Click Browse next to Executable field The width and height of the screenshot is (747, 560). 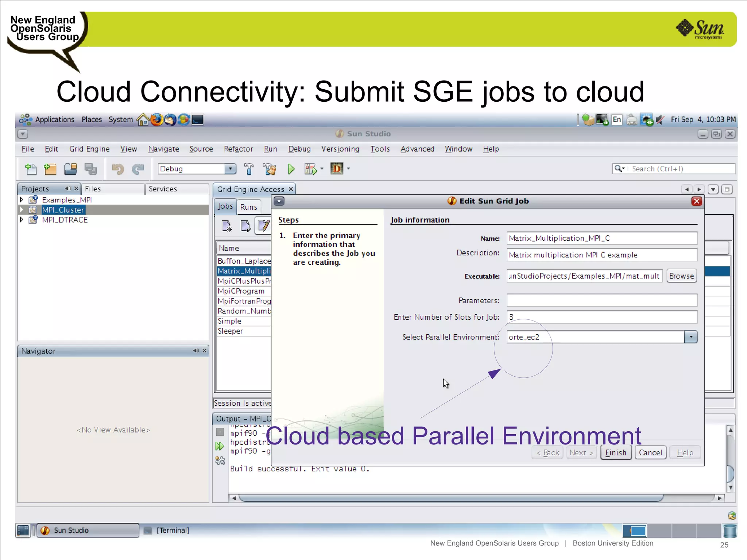[x=681, y=276]
